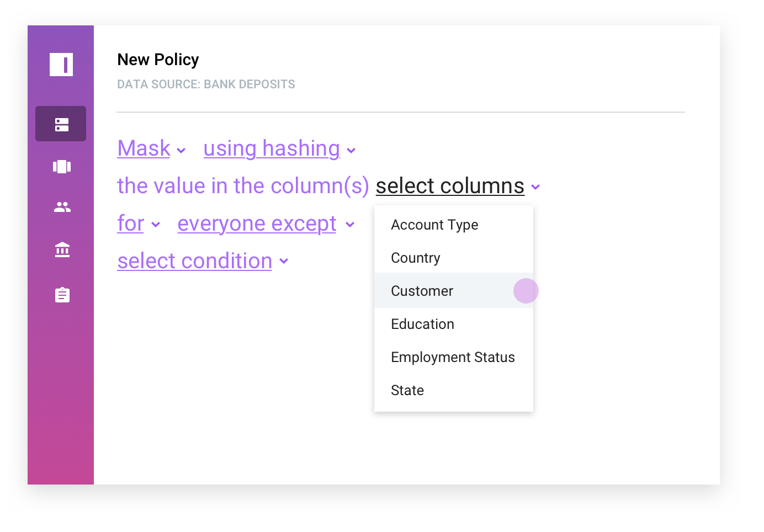This screenshot has width=764, height=532.
Task: Select Account Type from column list
Action: (454, 225)
